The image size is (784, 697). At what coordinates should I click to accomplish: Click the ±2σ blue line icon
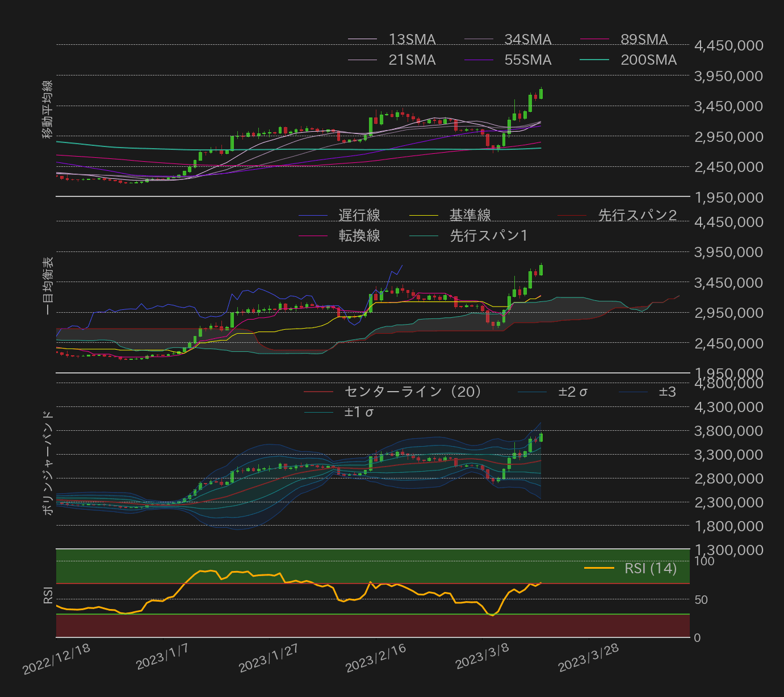click(x=533, y=391)
